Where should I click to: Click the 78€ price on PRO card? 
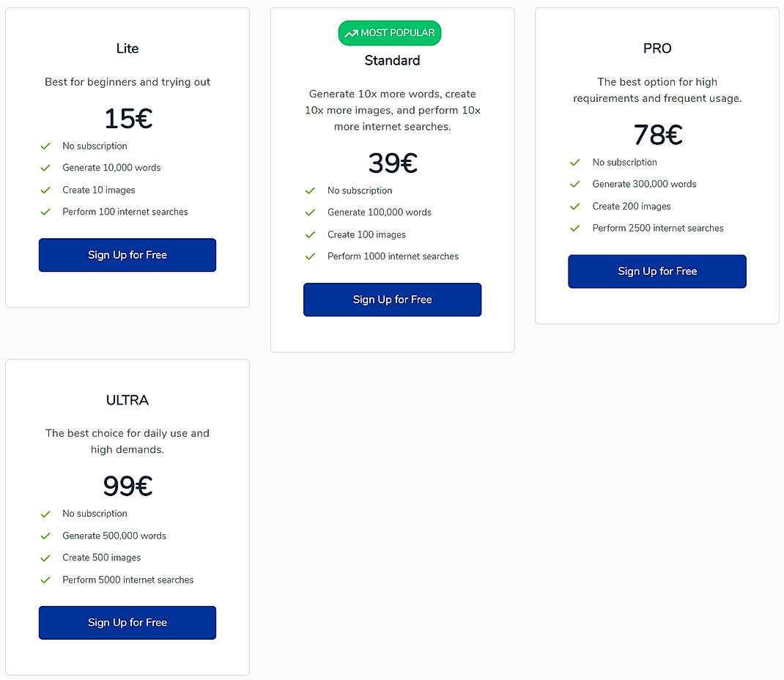657,135
